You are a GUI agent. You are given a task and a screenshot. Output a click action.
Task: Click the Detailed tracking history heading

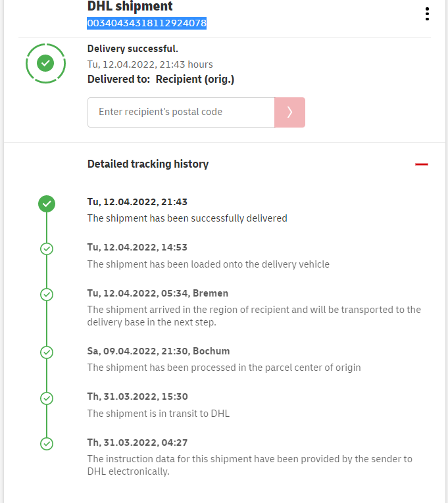[x=148, y=164]
